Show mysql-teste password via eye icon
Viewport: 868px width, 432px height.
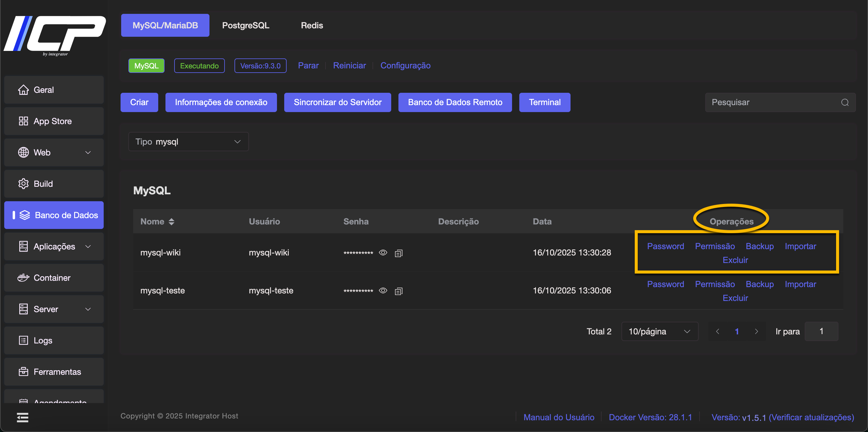click(383, 291)
